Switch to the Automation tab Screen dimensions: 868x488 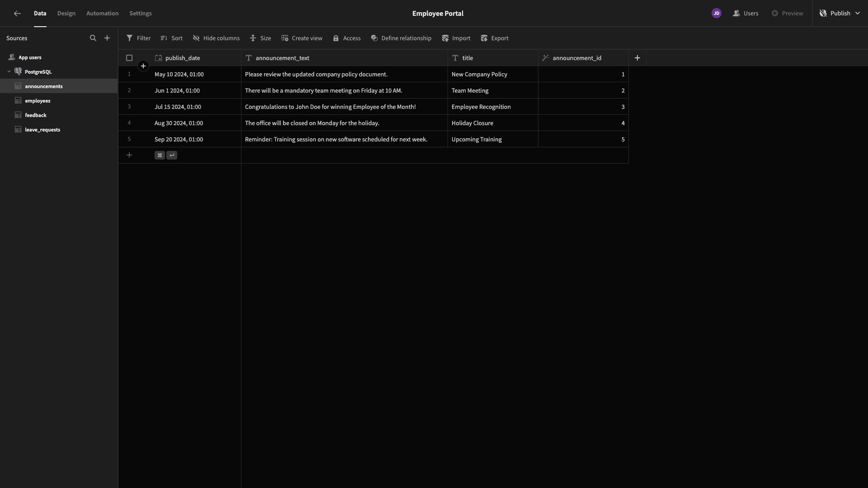103,14
